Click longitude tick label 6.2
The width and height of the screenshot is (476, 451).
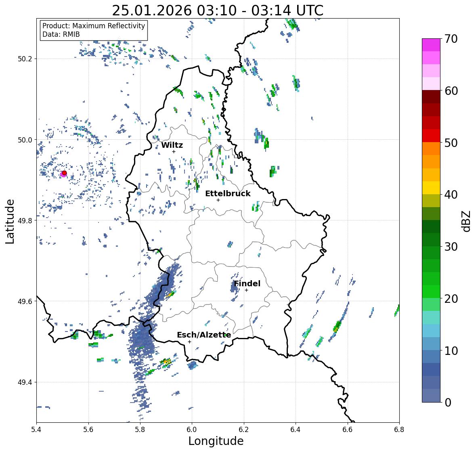click(244, 430)
